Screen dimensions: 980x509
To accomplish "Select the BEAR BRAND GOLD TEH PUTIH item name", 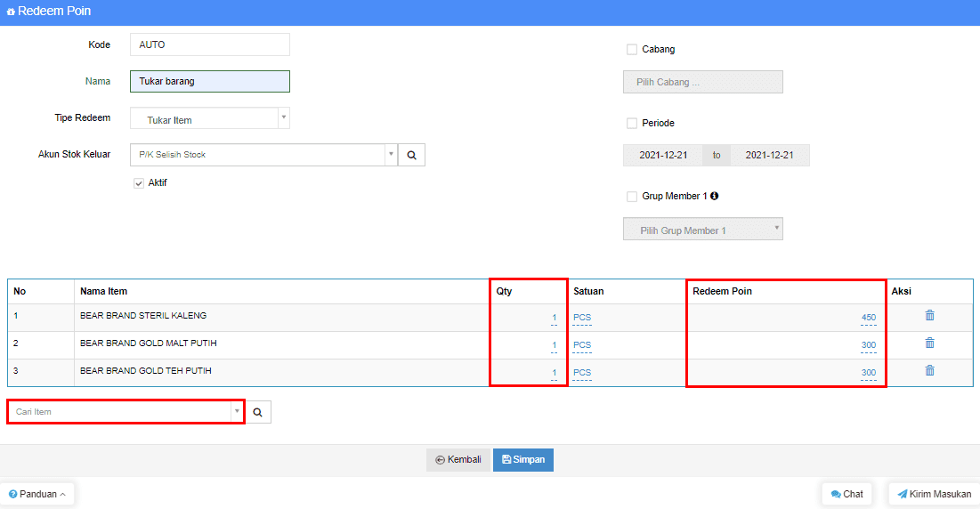I will pyautogui.click(x=146, y=371).
